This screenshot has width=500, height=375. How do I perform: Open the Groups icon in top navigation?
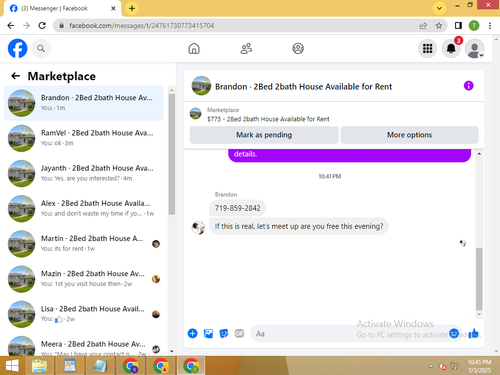pos(298,49)
